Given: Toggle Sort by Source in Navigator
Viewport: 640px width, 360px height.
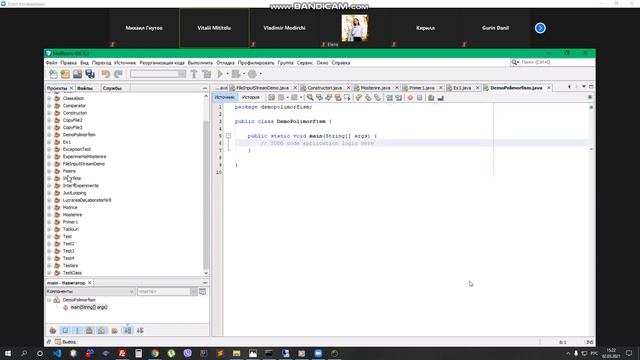Looking at the screenshot, I should [140, 331].
